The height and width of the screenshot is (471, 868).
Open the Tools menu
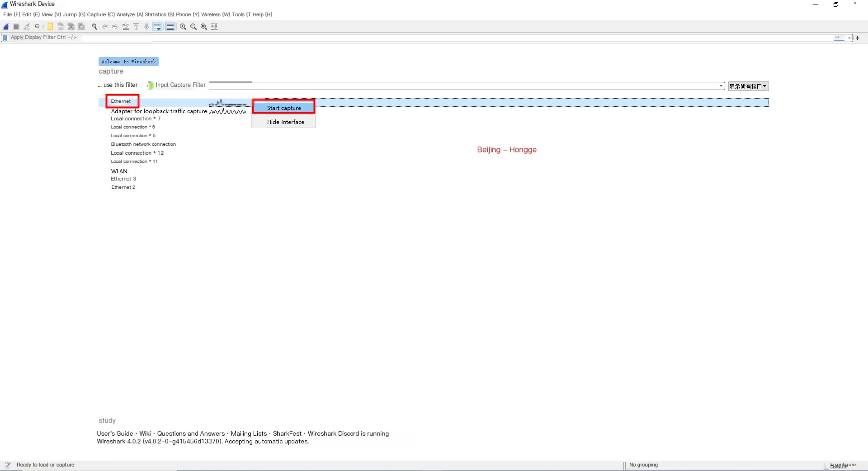coord(241,14)
